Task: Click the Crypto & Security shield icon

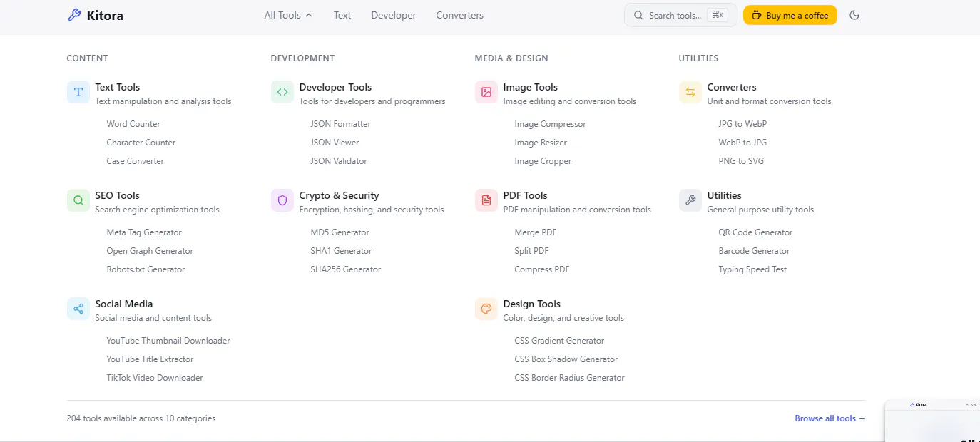Action: [282, 200]
